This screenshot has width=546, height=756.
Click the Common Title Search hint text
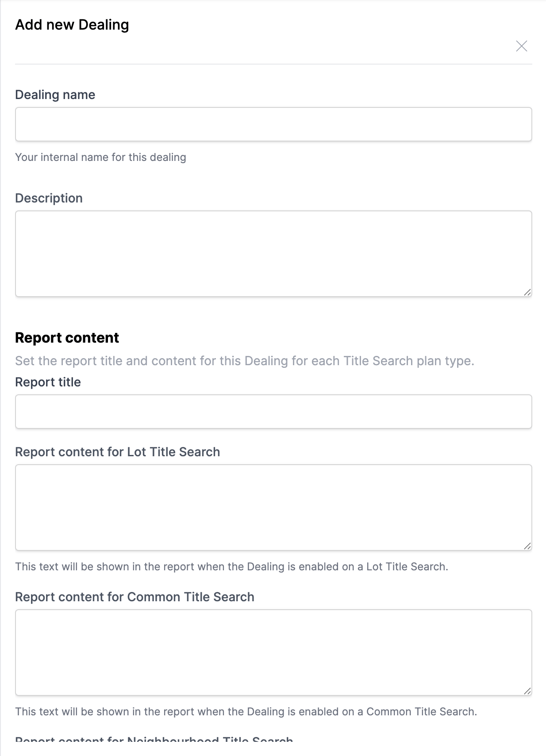[x=246, y=712]
